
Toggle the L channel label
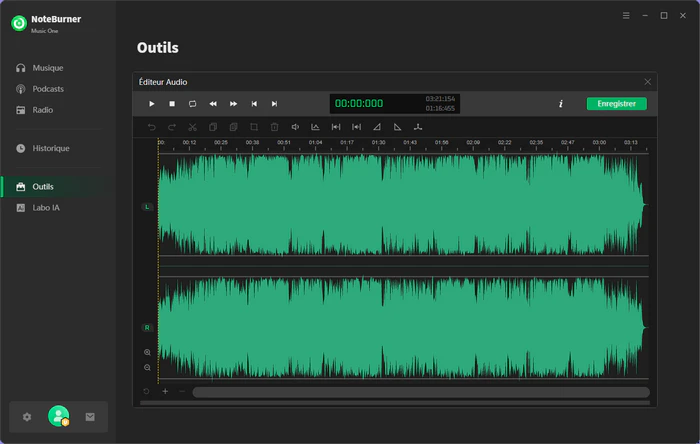coord(147,207)
